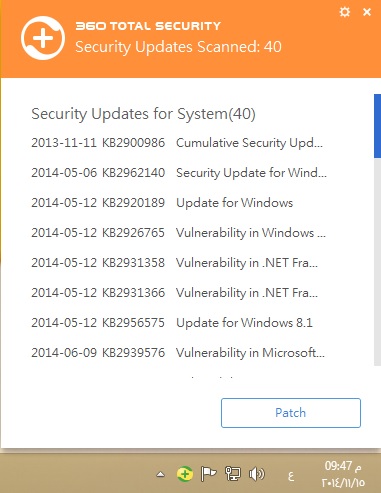
Task: Open the volume speaker icon
Action: [x=256, y=474]
